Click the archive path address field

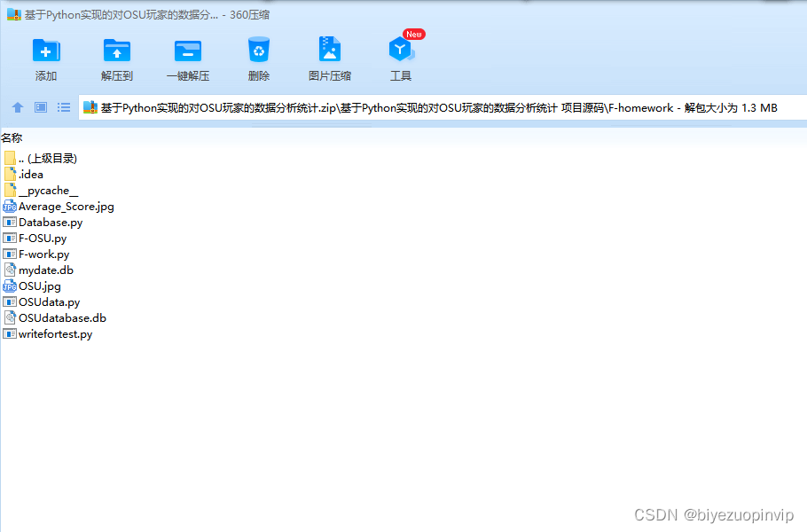443,107
